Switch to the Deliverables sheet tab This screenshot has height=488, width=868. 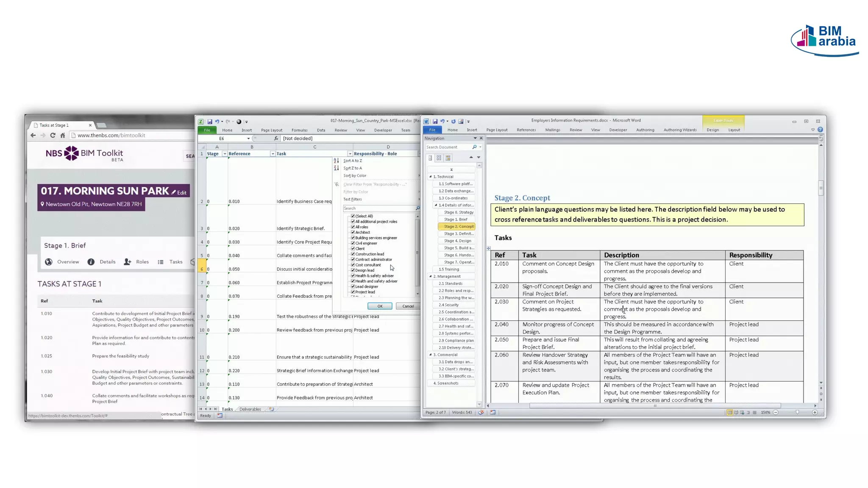click(250, 409)
